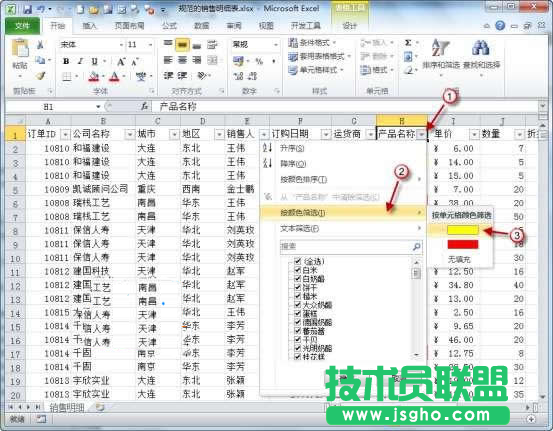
Task: Open the 单价 column filter dropdown
Action: coord(474,134)
